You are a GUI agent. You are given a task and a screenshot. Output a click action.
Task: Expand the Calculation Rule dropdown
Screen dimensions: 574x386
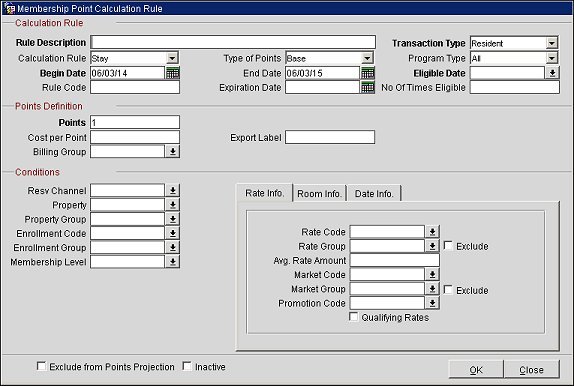point(172,58)
